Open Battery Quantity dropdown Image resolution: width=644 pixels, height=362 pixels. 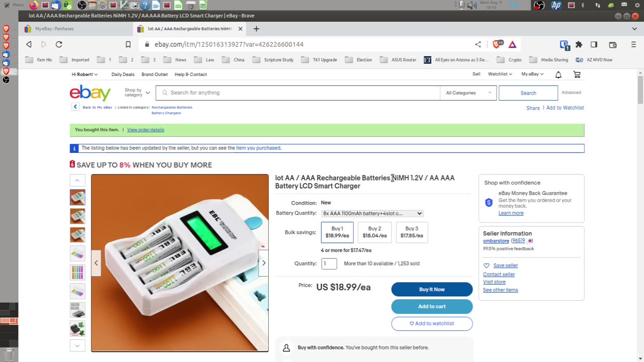pos(372,213)
